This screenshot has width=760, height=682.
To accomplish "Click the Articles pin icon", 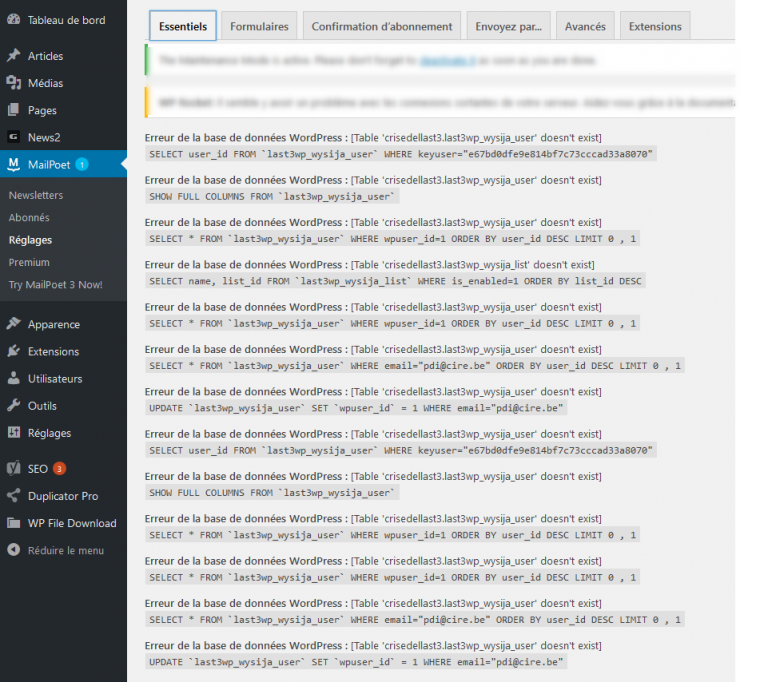I will click(14, 55).
